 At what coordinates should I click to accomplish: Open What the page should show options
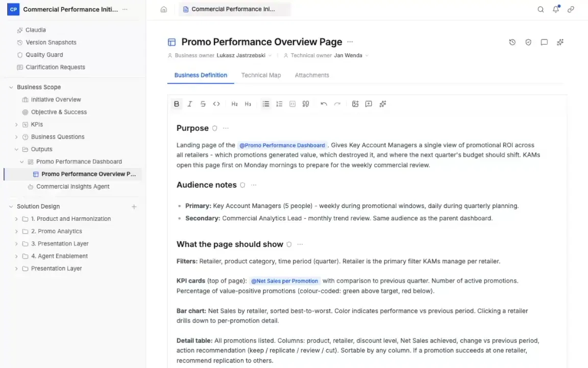coord(300,244)
